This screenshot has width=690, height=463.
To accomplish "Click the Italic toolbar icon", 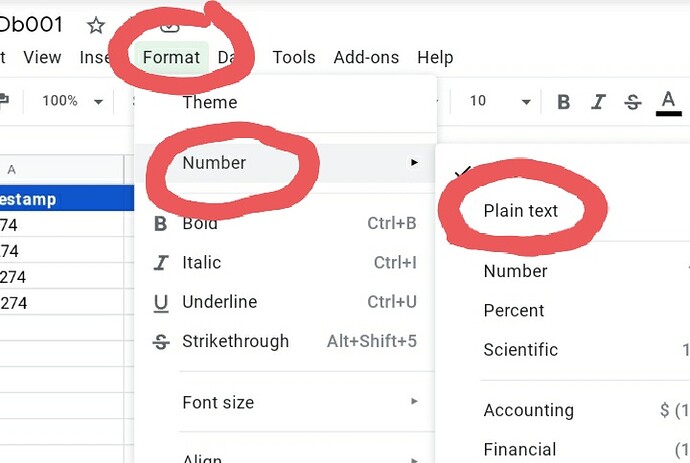I will point(598,101).
